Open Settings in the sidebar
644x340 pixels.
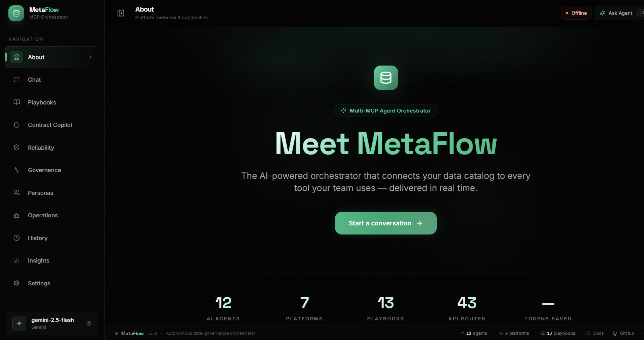click(52, 283)
